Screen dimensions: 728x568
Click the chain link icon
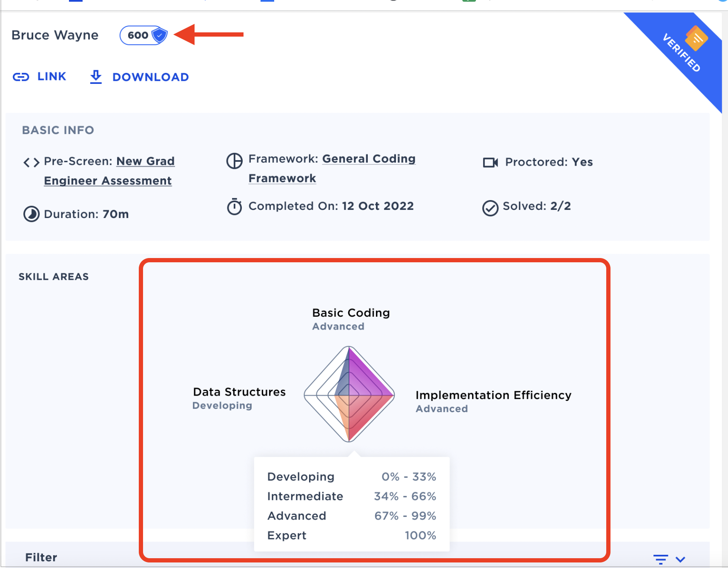21,77
